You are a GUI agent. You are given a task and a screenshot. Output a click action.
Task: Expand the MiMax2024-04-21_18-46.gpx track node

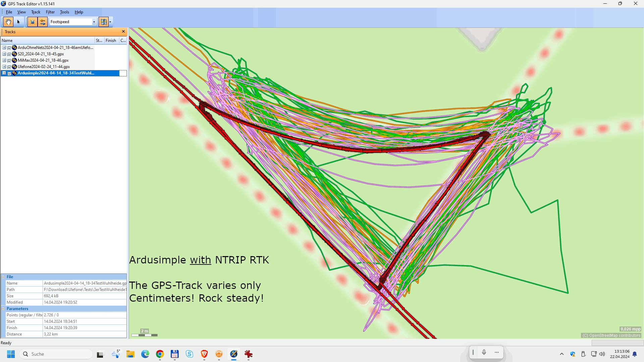point(4,60)
